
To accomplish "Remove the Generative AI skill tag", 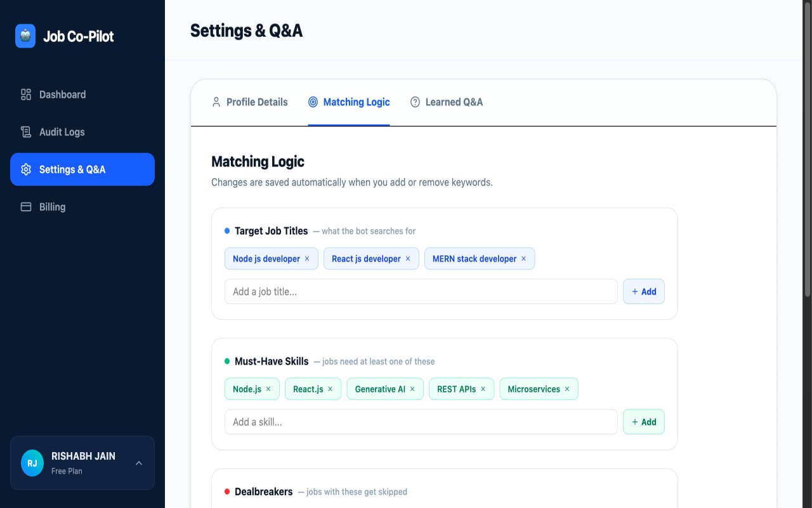I will [x=412, y=389].
